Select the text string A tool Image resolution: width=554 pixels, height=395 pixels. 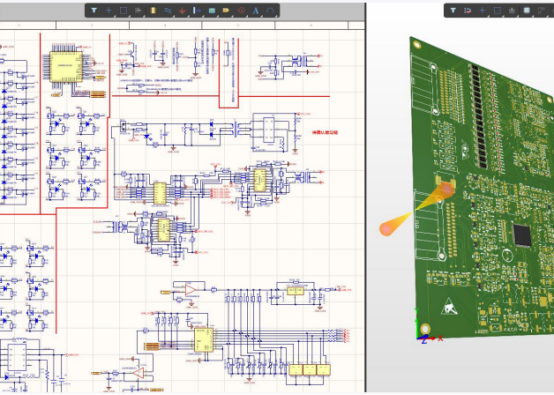click(x=256, y=11)
